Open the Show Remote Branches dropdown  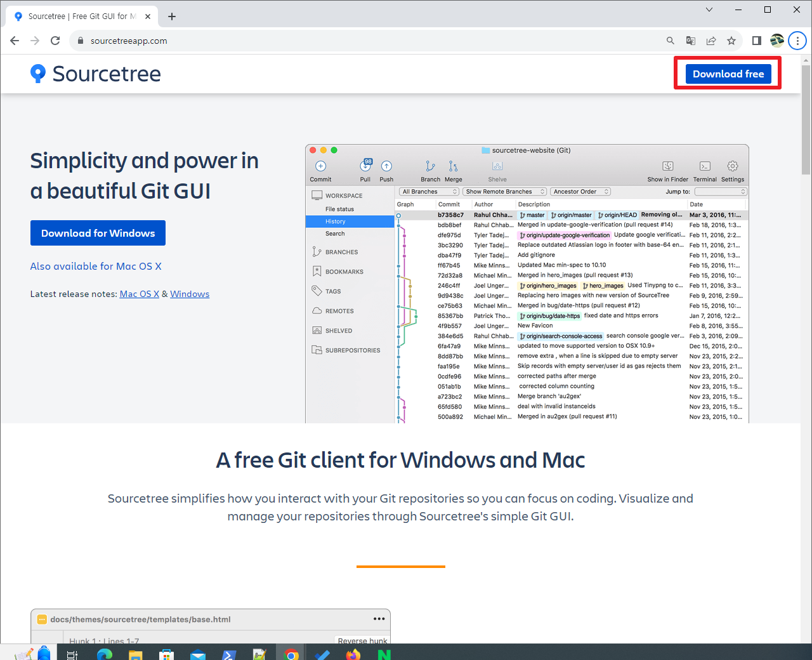point(504,192)
